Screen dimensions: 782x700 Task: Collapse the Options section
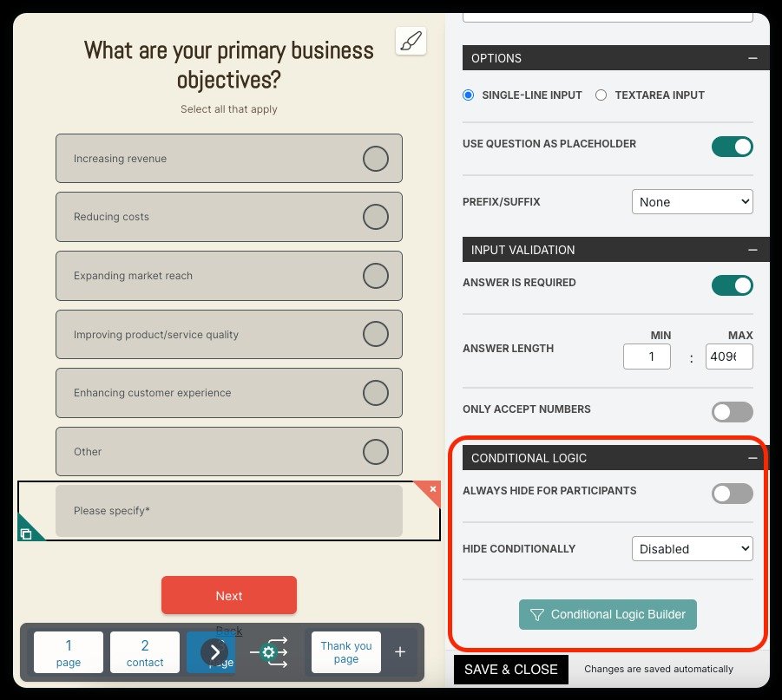(752, 58)
